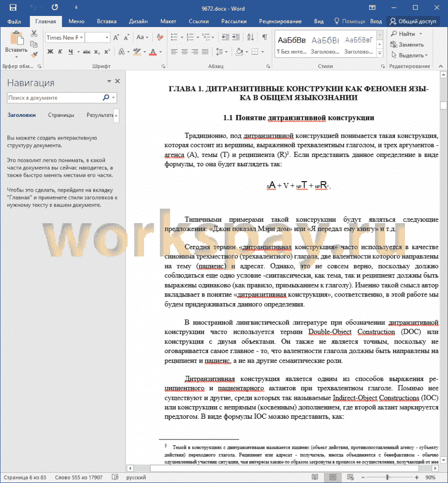This screenshot has height=483, width=448.
Task: Switch to the Макет ribbon tab
Action: pos(168,21)
